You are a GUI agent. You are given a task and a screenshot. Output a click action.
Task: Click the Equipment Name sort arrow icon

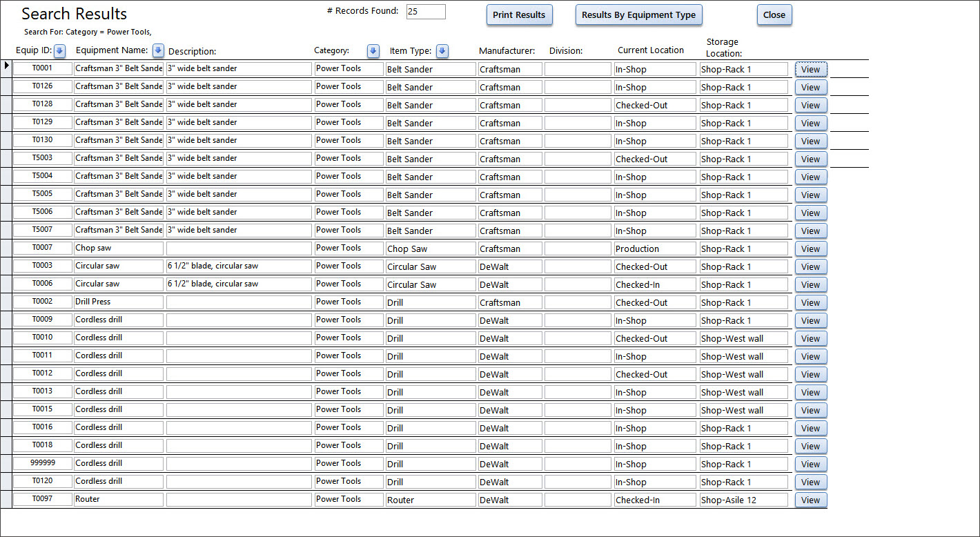(x=158, y=50)
